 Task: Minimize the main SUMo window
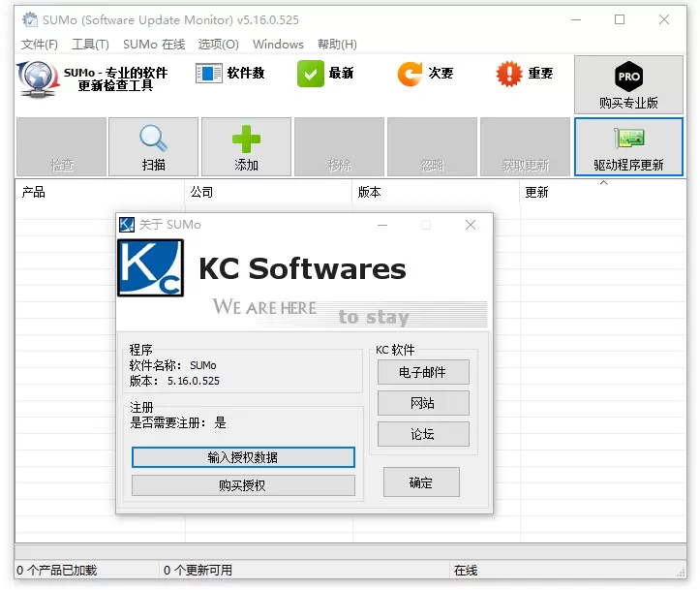point(576,19)
